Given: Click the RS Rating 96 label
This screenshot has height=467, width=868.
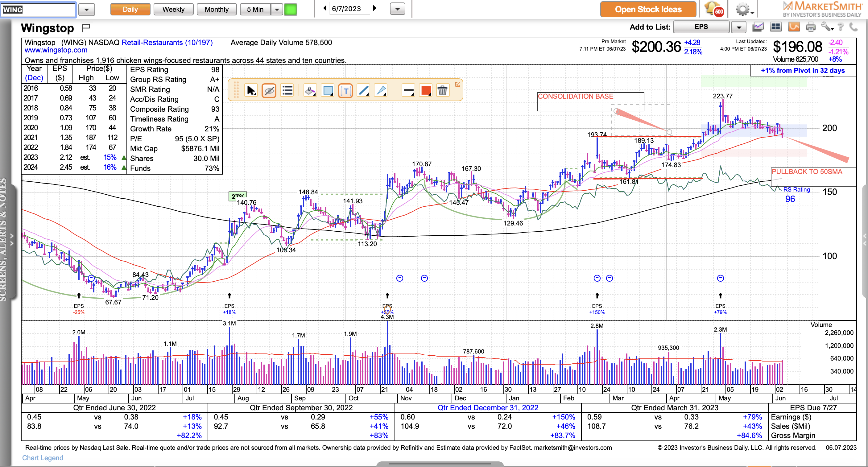Looking at the screenshot, I should pos(794,194).
